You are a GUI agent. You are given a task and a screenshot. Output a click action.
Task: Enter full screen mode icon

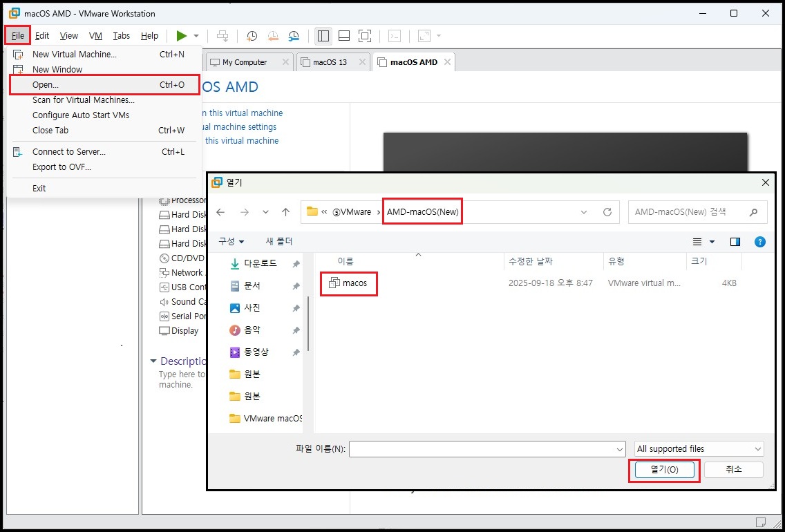point(365,35)
